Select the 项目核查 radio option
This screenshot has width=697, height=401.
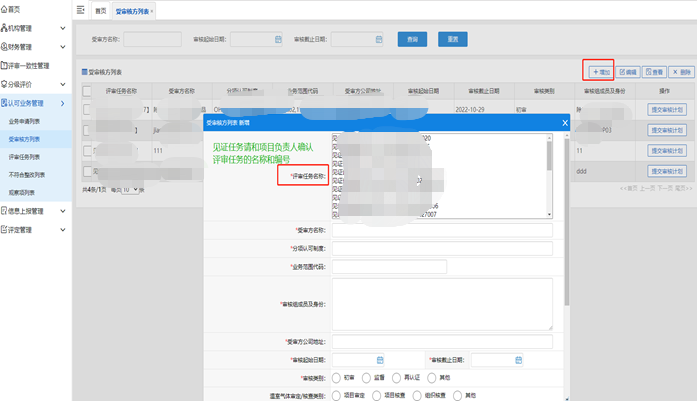tap(377, 395)
